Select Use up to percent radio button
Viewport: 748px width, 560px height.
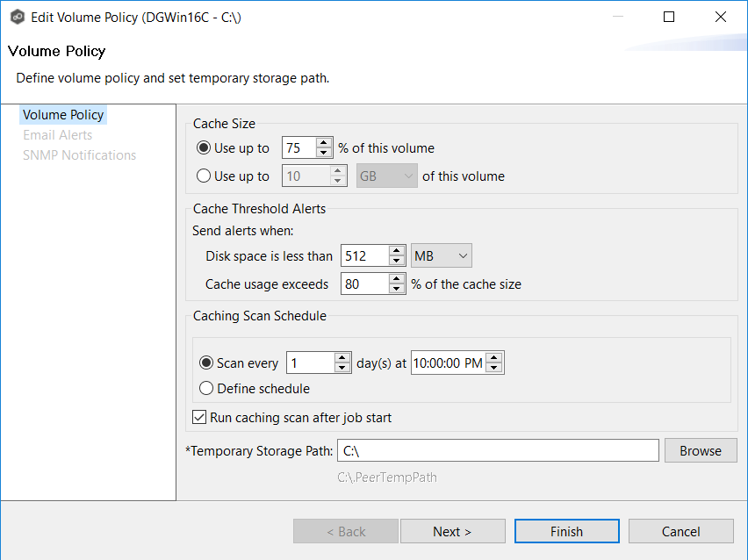tap(205, 148)
